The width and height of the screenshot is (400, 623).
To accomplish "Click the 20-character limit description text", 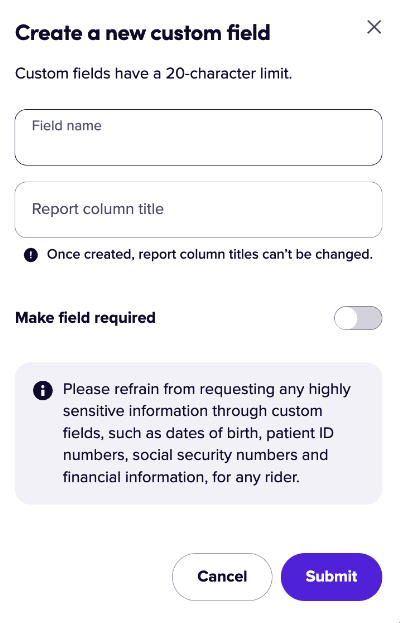I will pos(154,74).
